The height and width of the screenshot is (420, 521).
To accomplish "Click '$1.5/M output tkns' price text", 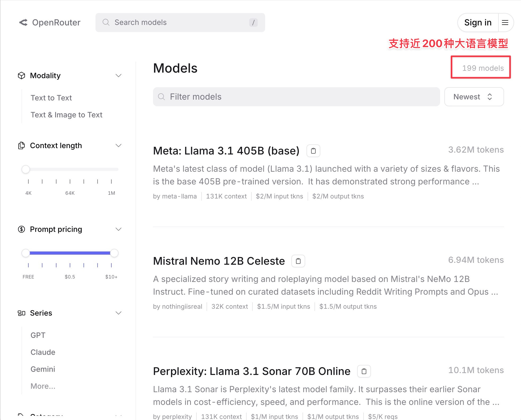I will click(x=348, y=307).
